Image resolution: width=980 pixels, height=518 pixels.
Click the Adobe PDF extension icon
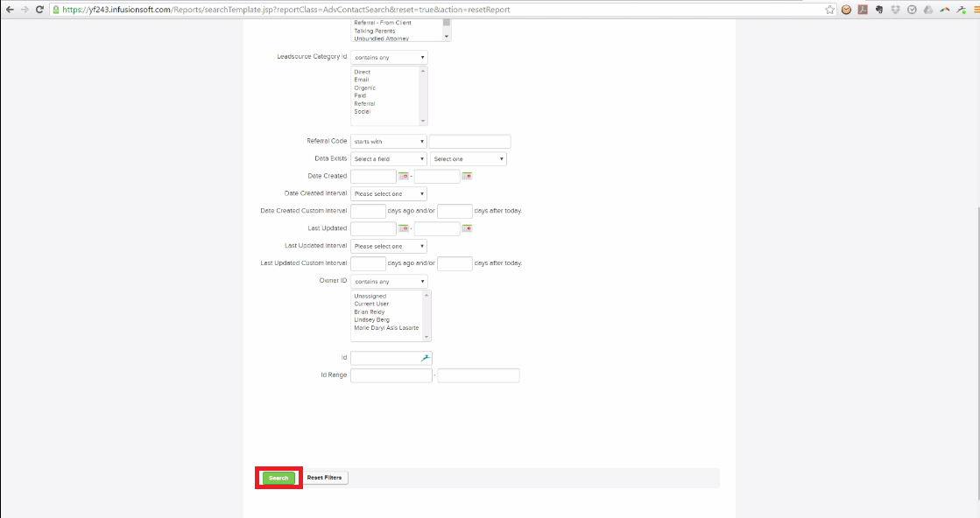[x=863, y=10]
